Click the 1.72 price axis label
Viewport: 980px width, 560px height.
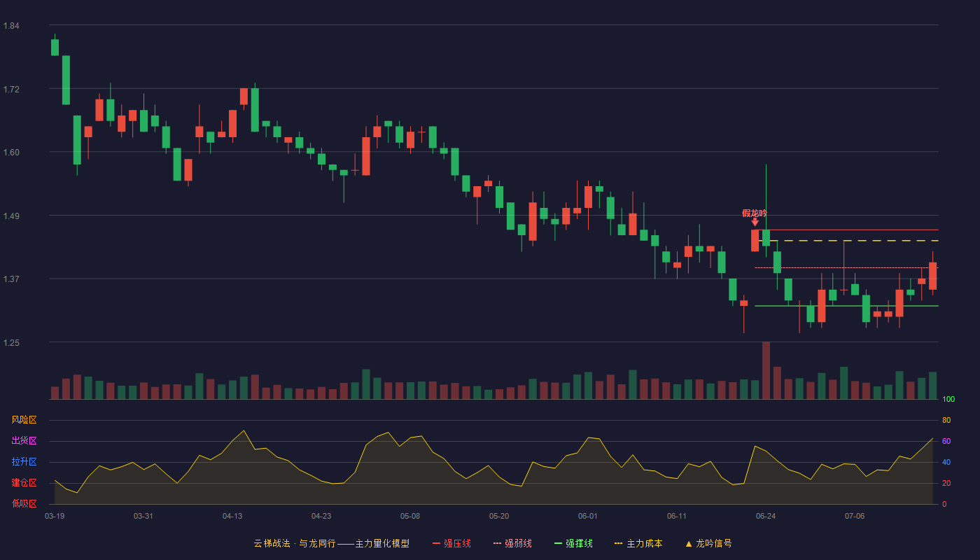11,90
